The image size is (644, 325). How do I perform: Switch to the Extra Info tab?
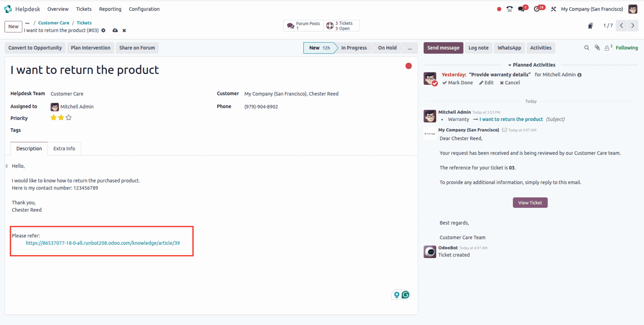click(x=64, y=149)
